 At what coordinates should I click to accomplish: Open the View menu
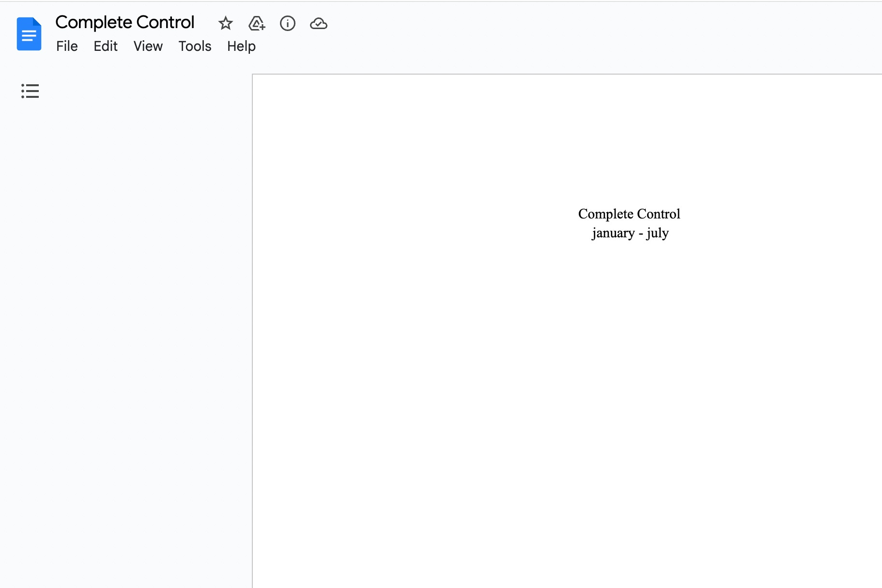[148, 46]
